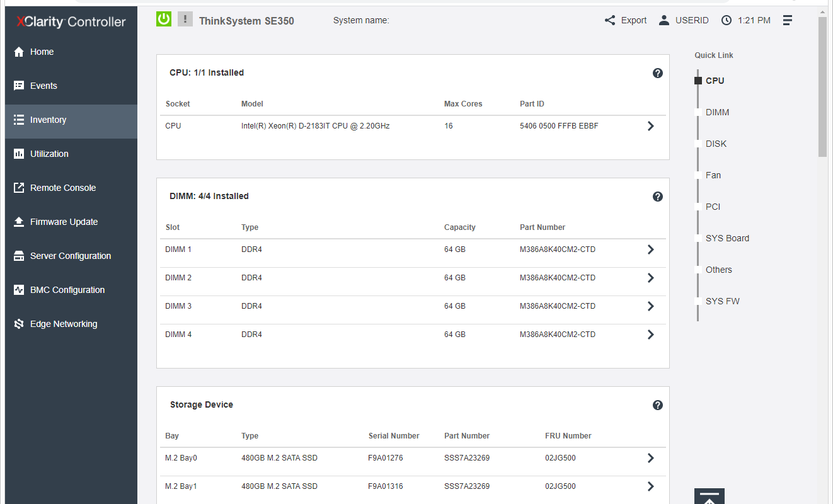The image size is (833, 504).
Task: Click serial number F9A01276
Action: click(x=386, y=458)
